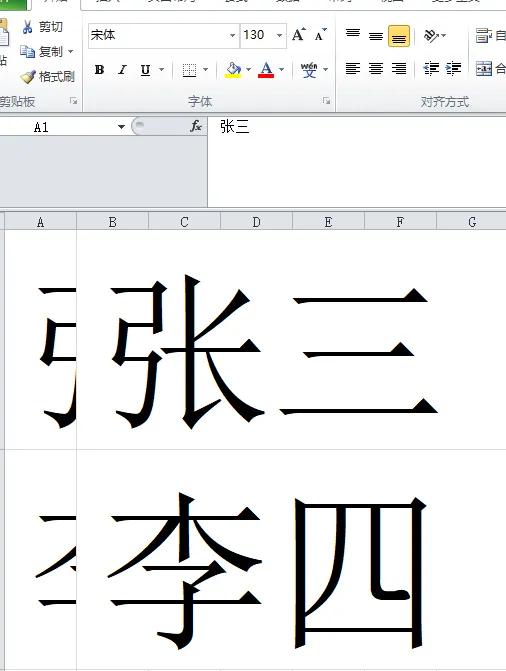This screenshot has width=506, height=671.
Task: Toggle underline formatting
Action: point(146,69)
